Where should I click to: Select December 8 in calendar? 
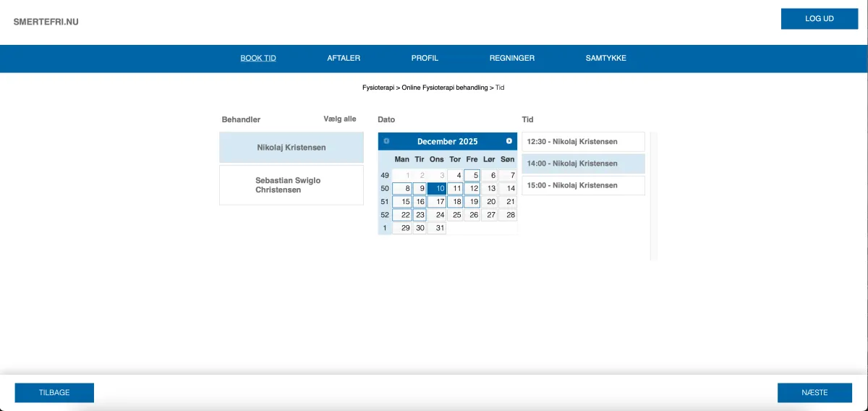[x=402, y=189]
